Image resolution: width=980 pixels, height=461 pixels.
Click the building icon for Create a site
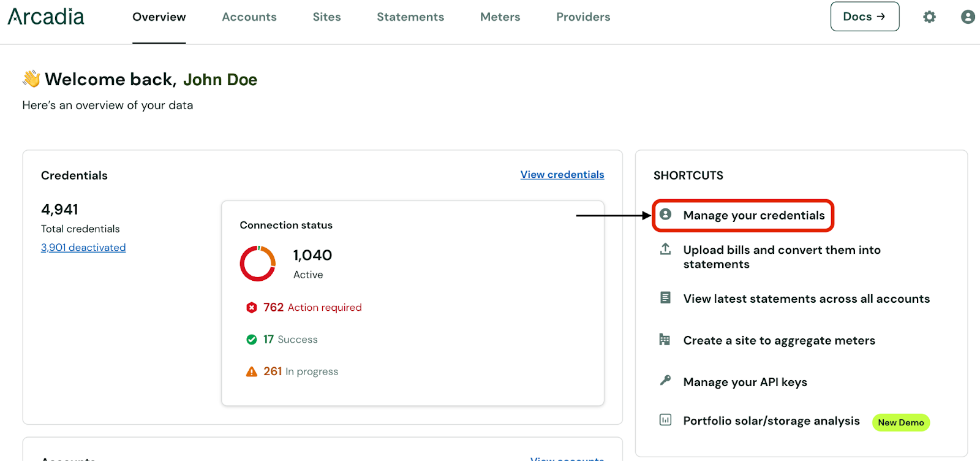(665, 340)
